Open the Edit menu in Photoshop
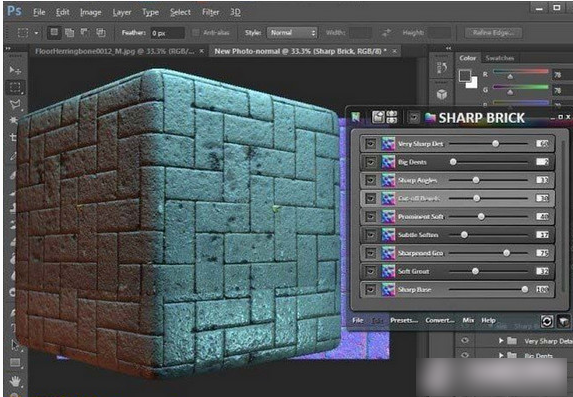The width and height of the screenshot is (573, 397). [x=62, y=12]
